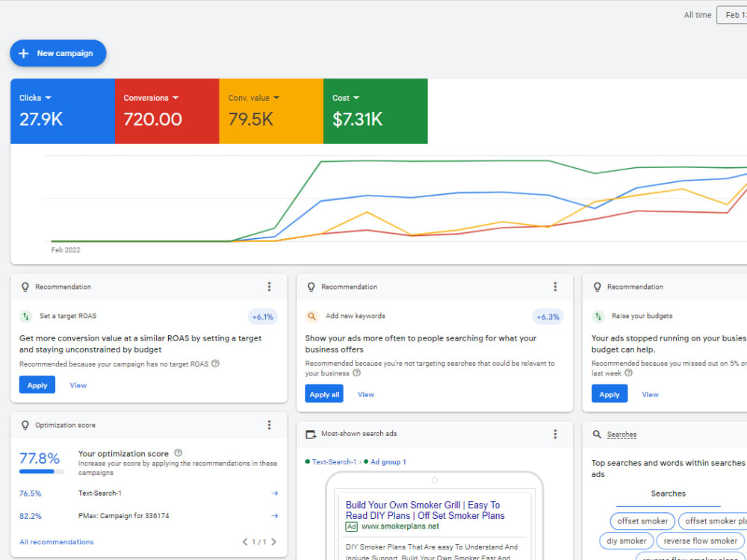Click help icon next to 'no target ROAS'
The height and width of the screenshot is (560, 747).
pyautogui.click(x=215, y=364)
